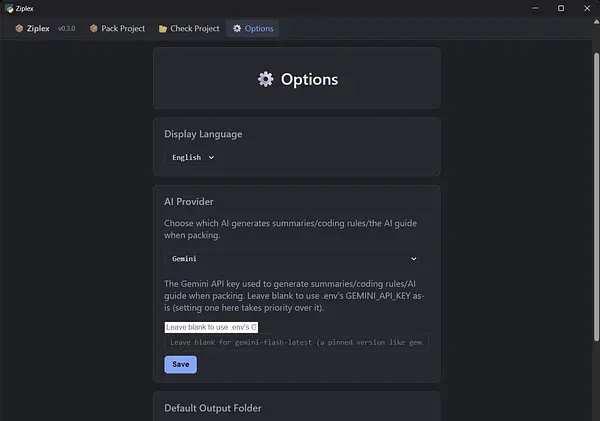Click the Check Project folder icon

pyautogui.click(x=163, y=29)
